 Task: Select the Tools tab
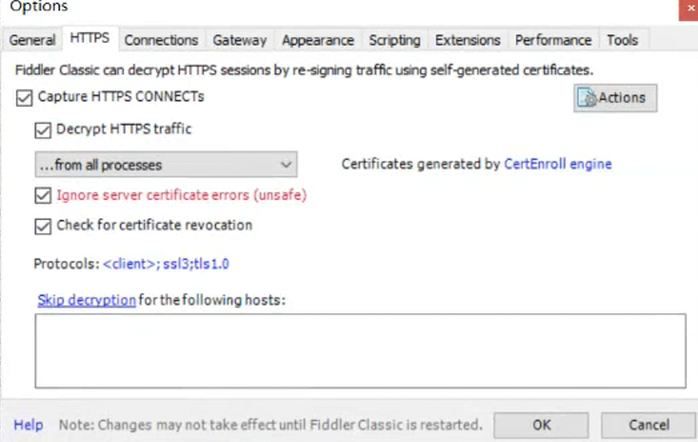point(622,40)
